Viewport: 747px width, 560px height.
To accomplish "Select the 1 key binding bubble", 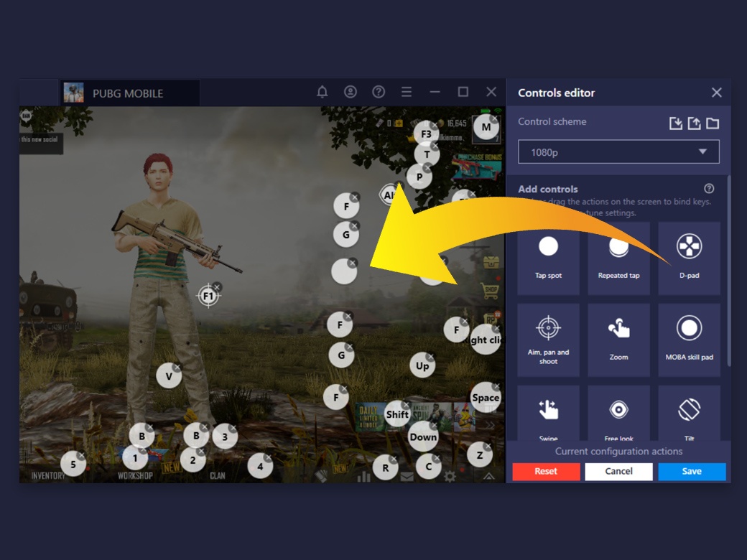I will point(135,458).
